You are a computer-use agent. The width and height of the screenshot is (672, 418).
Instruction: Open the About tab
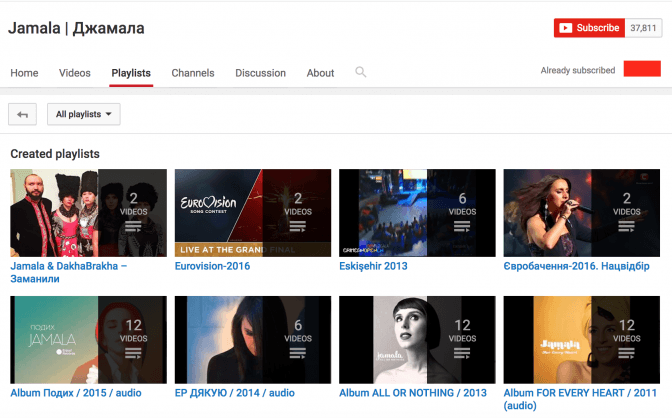(x=320, y=73)
